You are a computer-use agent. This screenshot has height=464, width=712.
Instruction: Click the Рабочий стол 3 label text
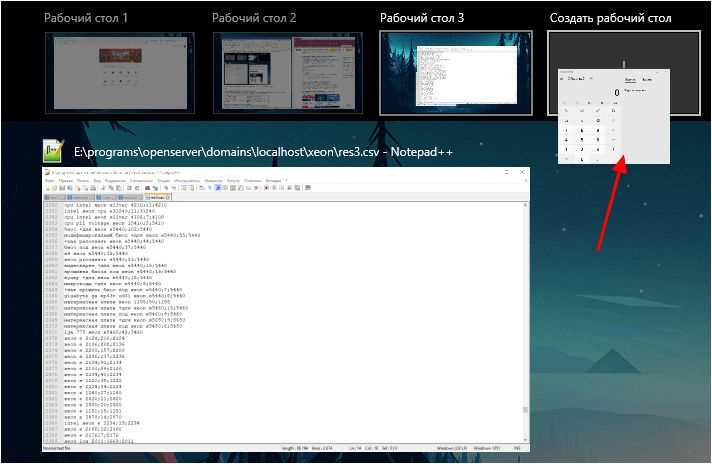(x=422, y=18)
